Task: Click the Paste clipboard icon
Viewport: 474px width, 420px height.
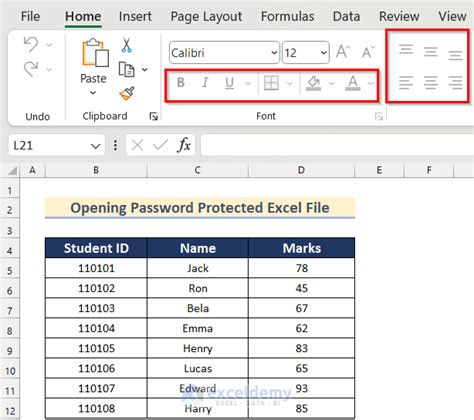Action: [x=95, y=53]
